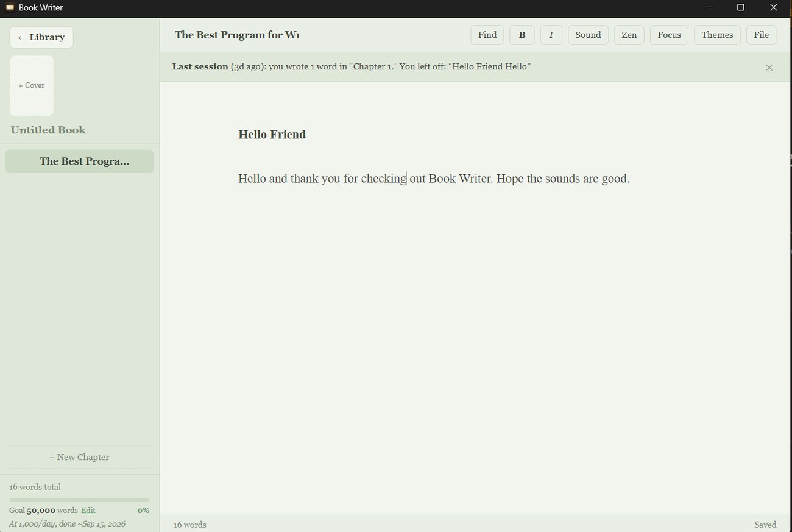Open the Find tool

coord(487,35)
